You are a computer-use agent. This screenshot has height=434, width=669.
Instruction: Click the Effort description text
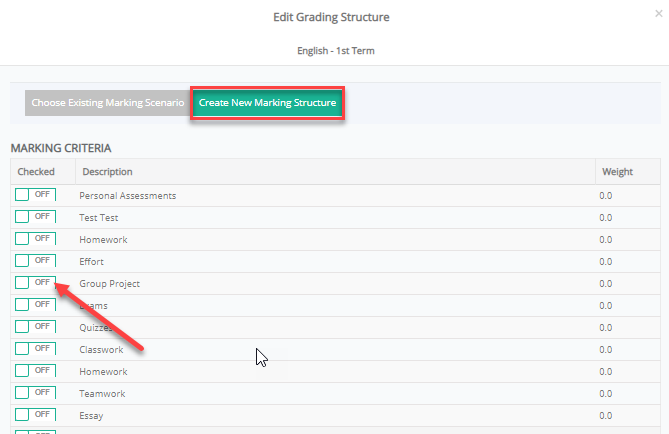[x=91, y=262]
